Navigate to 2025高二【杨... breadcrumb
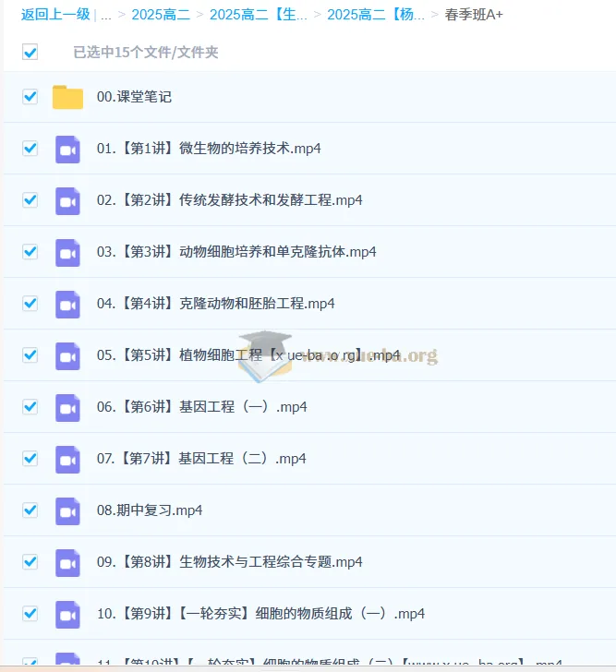Viewport: 616px width, 672px height. tap(376, 15)
